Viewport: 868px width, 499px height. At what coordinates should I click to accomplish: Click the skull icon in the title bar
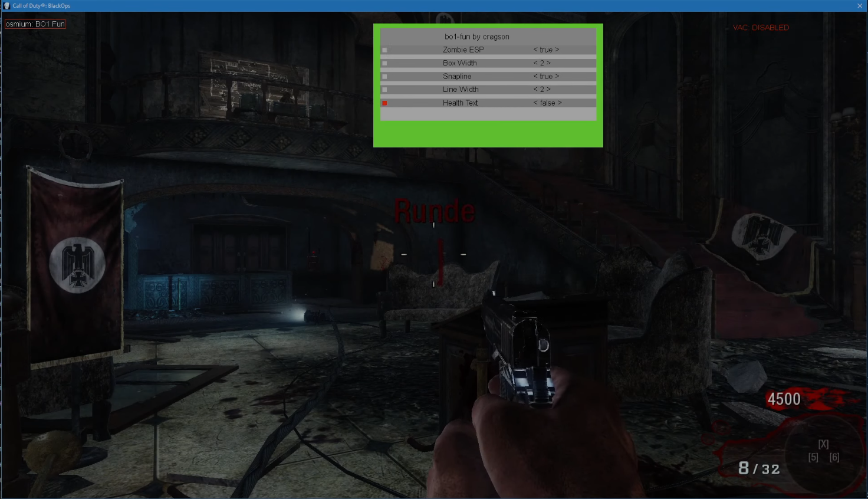(6, 5)
